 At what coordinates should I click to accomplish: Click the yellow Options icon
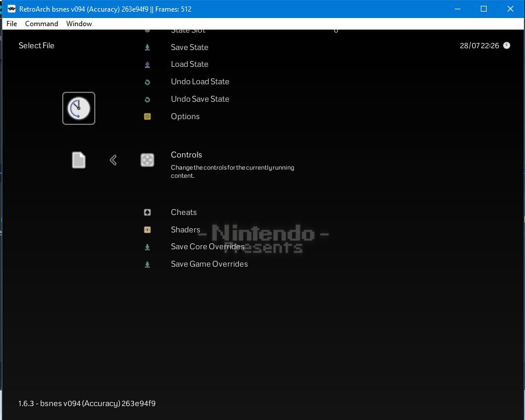[x=147, y=116]
